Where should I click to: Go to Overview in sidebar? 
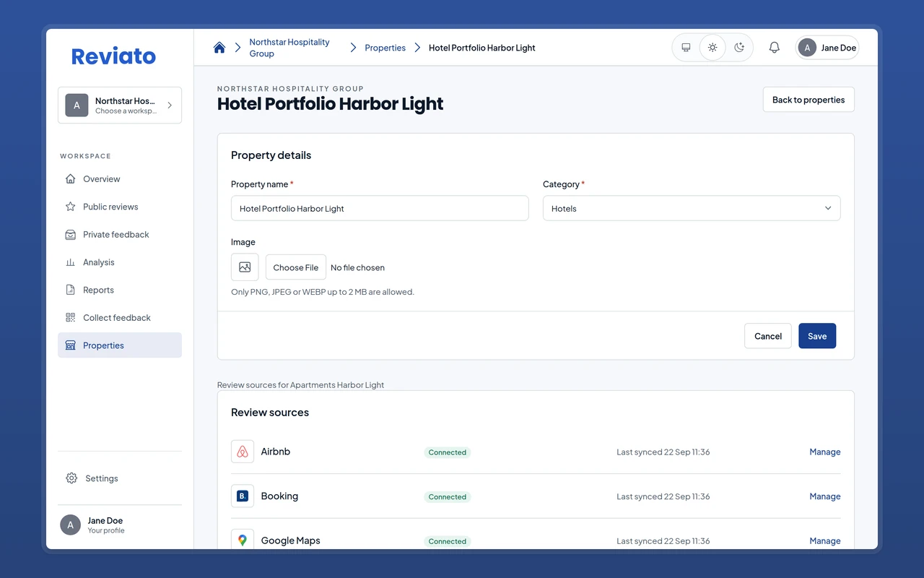pyautogui.click(x=120, y=179)
